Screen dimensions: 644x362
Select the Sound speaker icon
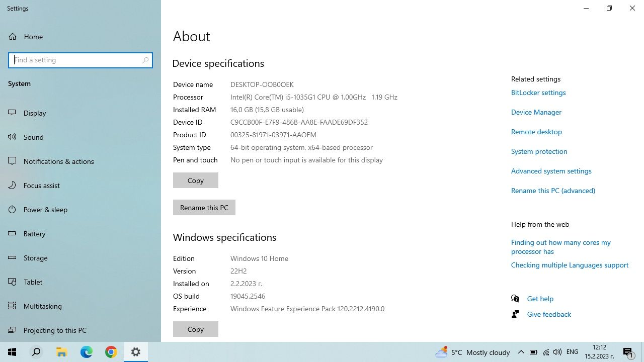13,137
